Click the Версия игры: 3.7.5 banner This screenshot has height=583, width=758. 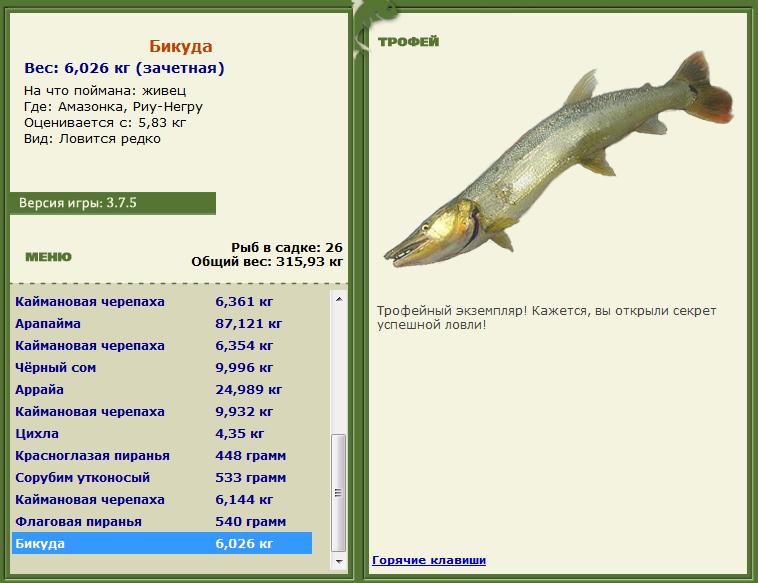113,203
